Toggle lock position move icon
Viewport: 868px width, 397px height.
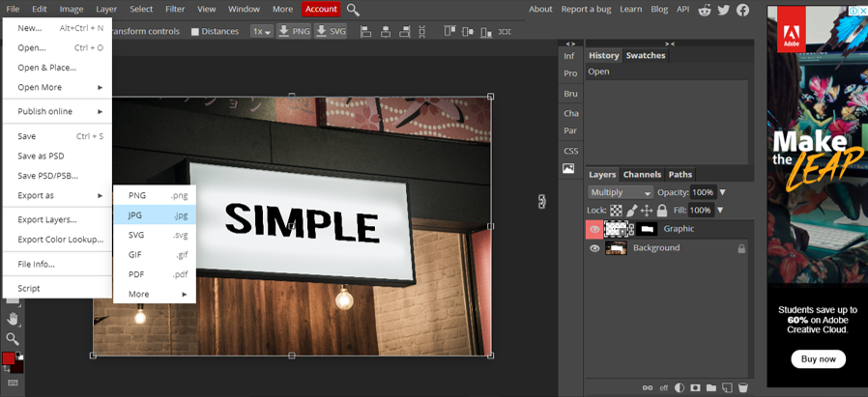coord(647,211)
